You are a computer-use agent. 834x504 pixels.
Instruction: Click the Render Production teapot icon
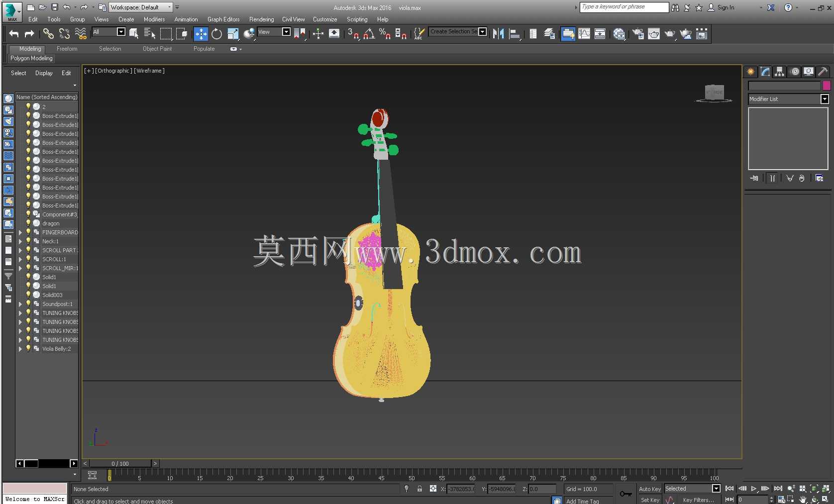coord(670,33)
